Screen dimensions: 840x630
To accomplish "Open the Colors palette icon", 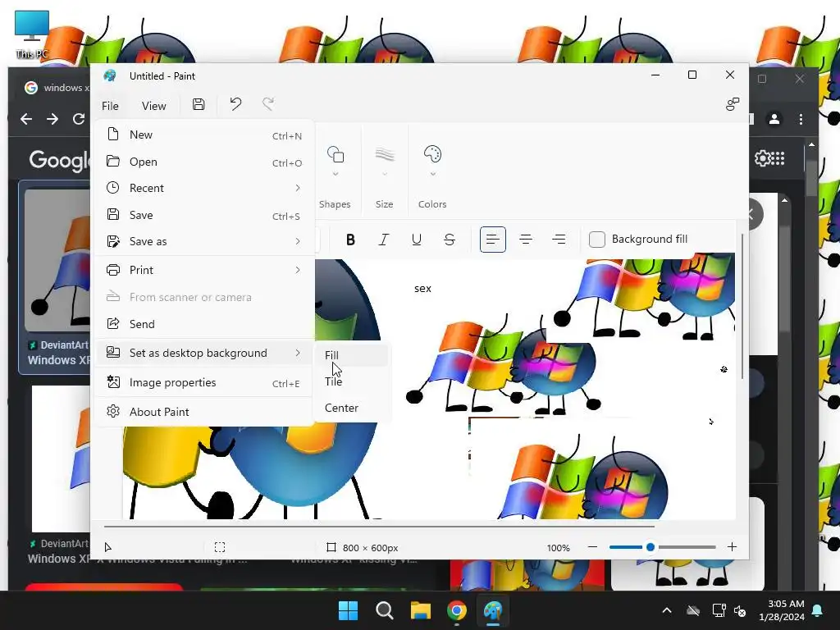I will coord(432,154).
